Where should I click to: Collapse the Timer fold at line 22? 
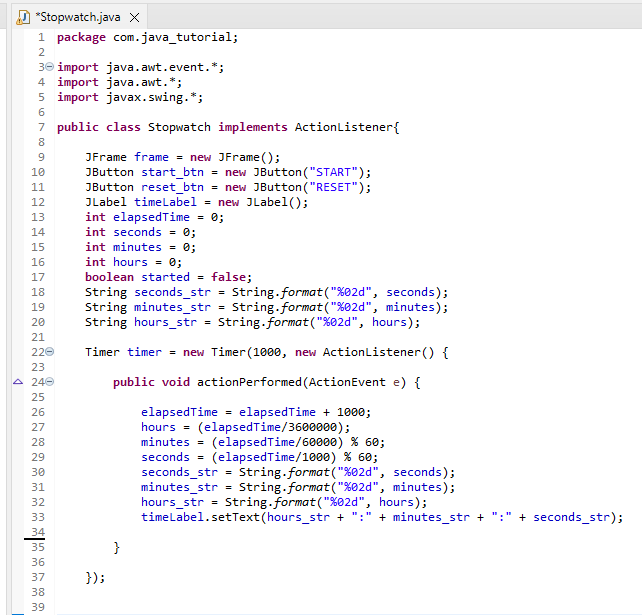click(x=50, y=351)
